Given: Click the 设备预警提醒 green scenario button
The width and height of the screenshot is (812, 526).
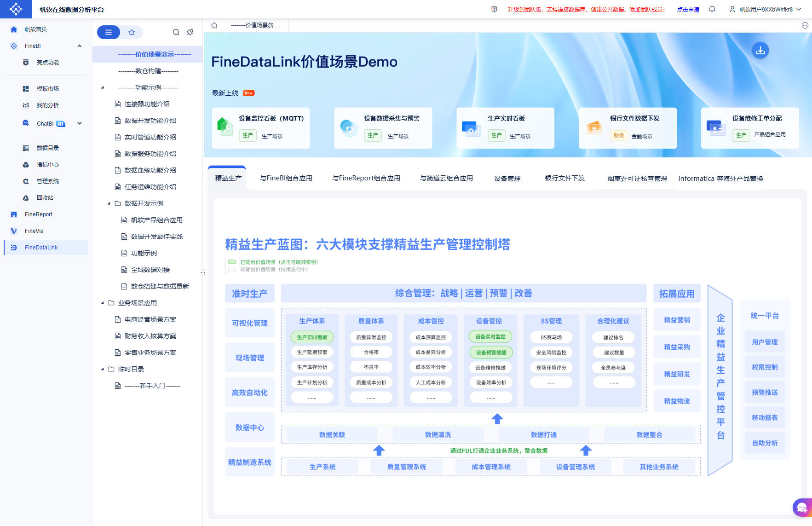Looking at the screenshot, I should 491,353.
